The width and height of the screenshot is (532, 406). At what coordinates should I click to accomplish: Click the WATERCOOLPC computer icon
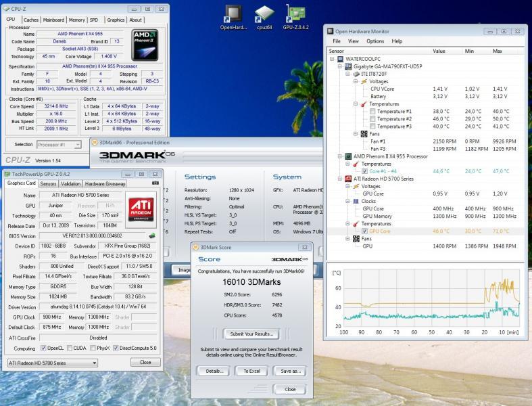(x=340, y=59)
